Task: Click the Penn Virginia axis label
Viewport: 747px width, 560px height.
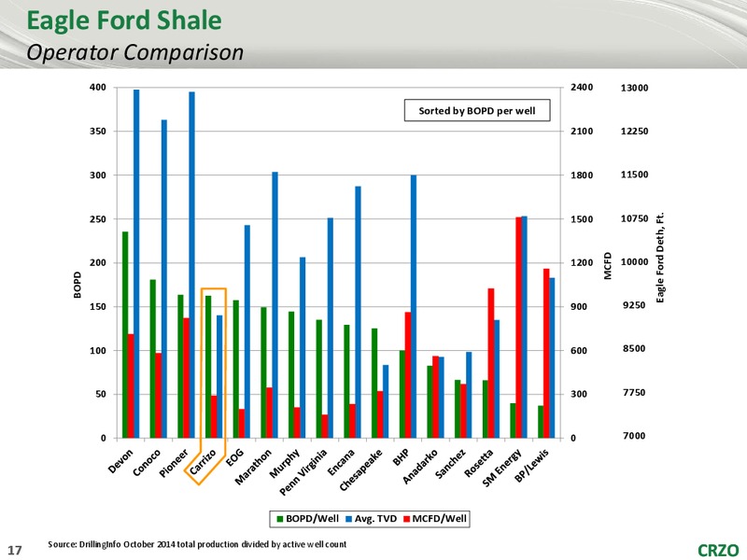Action: click(x=303, y=472)
